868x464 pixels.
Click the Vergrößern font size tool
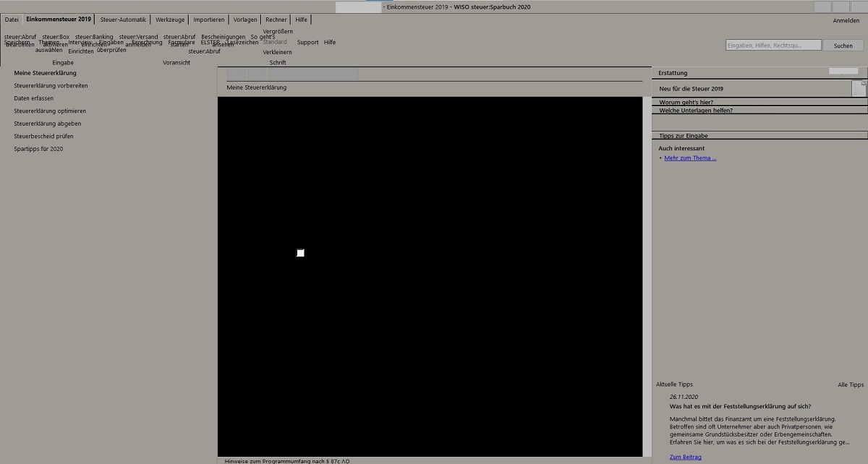click(x=278, y=32)
